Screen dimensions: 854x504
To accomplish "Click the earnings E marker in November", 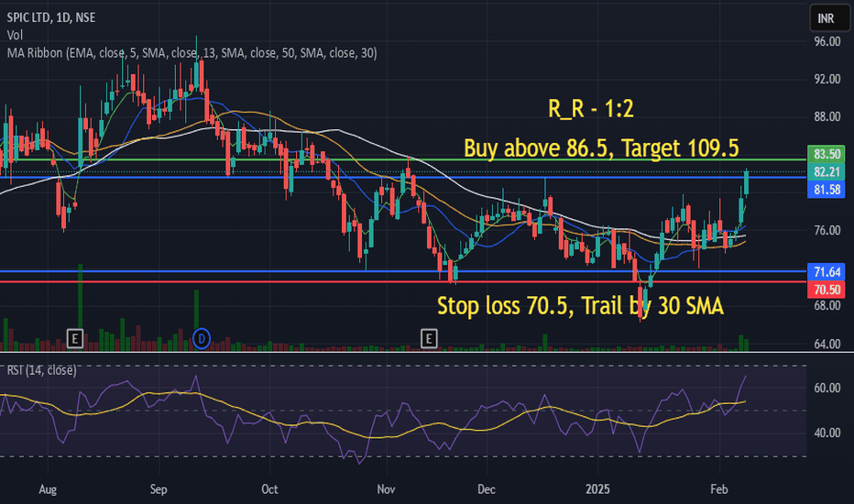I will tap(429, 339).
